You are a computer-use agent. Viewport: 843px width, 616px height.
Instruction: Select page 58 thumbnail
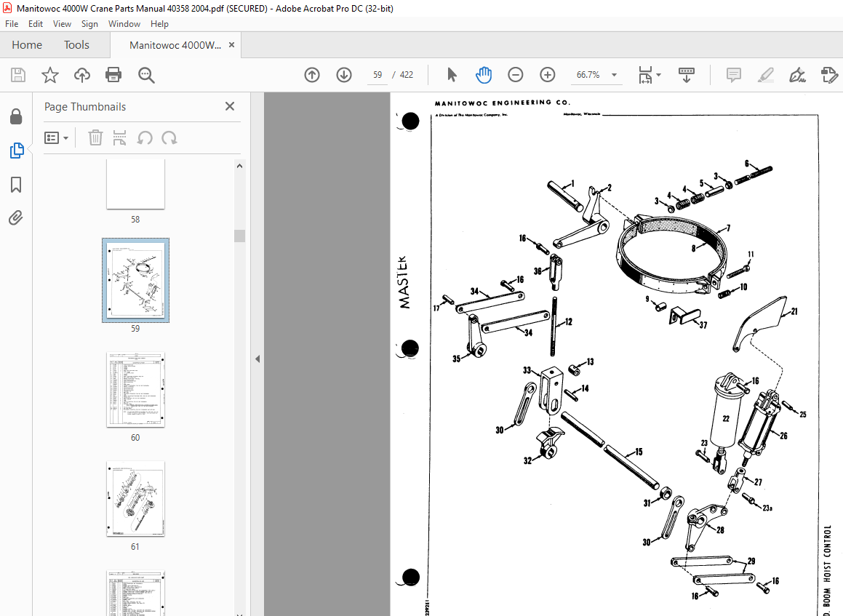click(135, 184)
